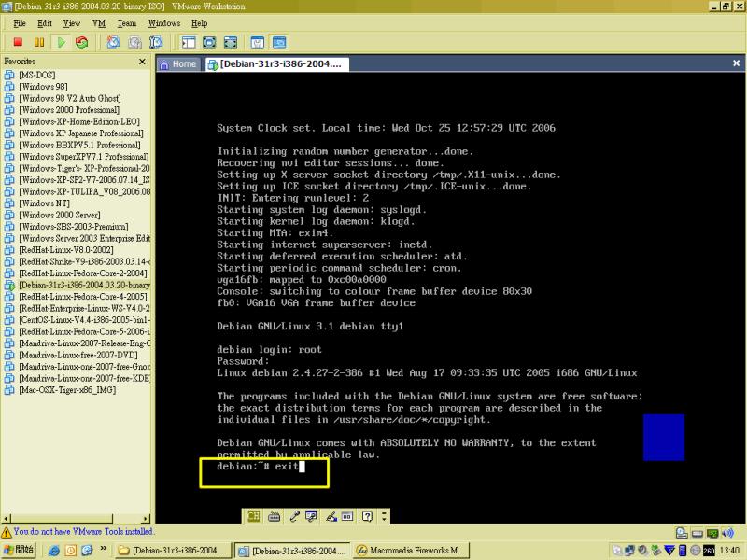747x560 pixels.
Task: Switch to Macromedia Fireworks taskbar button
Action: (412, 551)
